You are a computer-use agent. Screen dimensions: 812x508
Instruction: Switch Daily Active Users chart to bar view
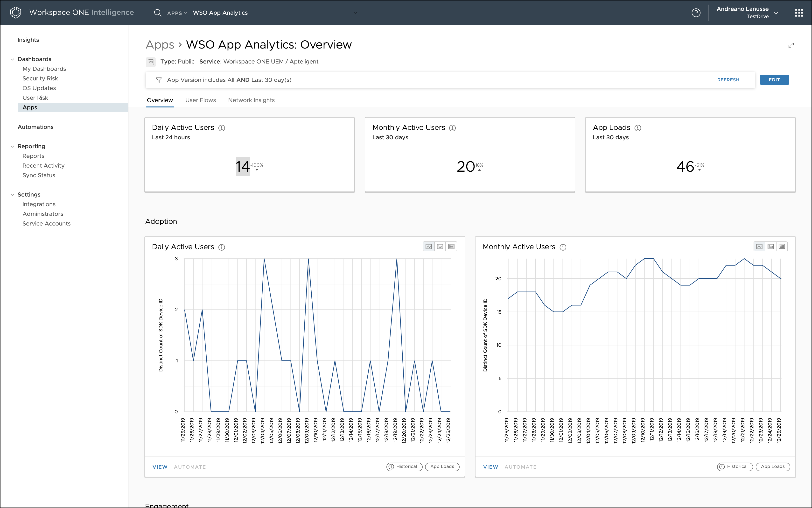coord(440,247)
